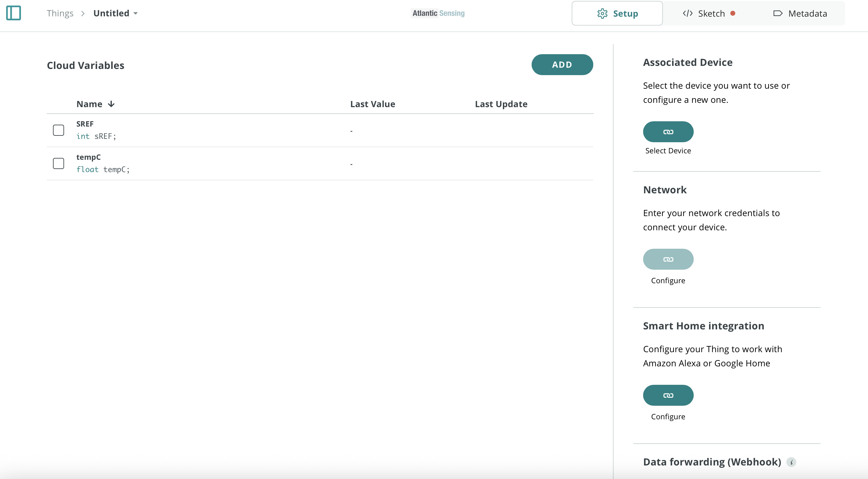Click the Select Device link icon button
This screenshot has height=479, width=868.
click(x=668, y=132)
